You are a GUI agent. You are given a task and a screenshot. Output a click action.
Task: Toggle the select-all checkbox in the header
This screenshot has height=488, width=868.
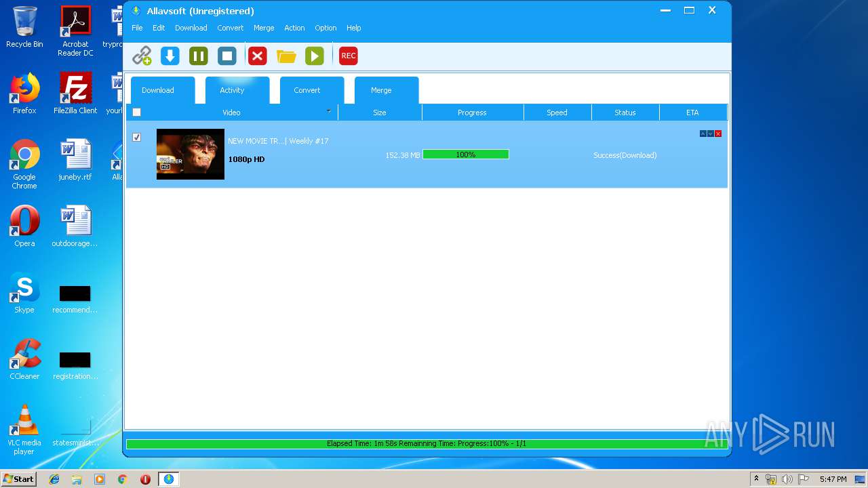coord(136,113)
